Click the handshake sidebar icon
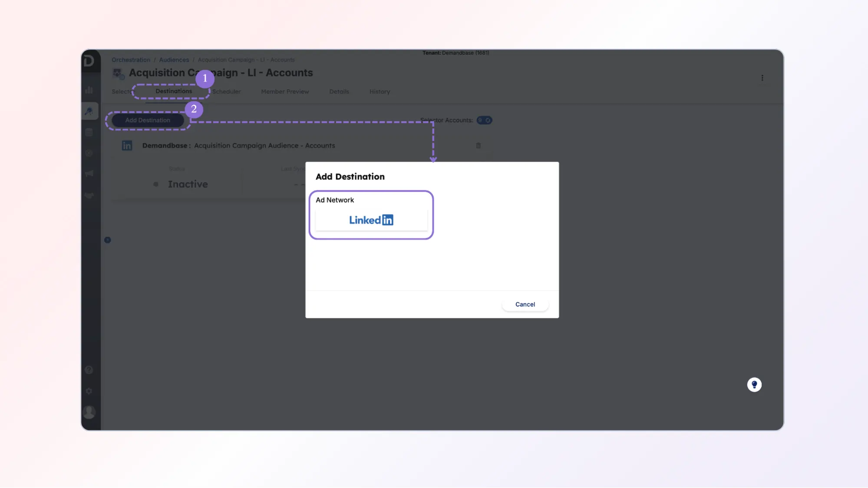Image resolution: width=868 pixels, height=488 pixels. click(89, 195)
